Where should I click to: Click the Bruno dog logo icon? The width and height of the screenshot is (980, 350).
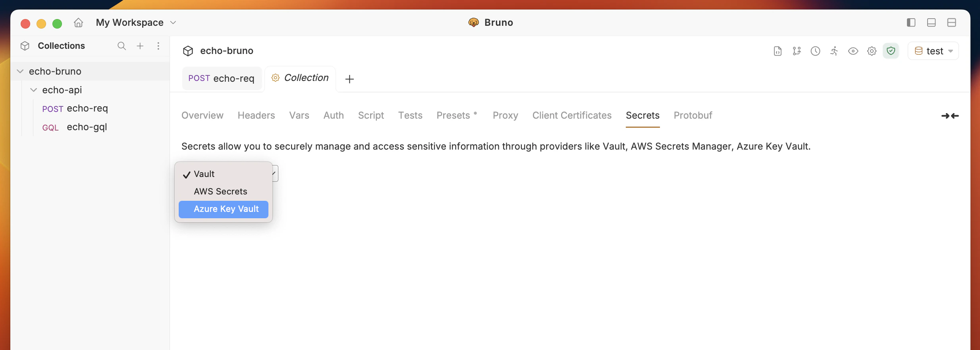[x=473, y=23]
